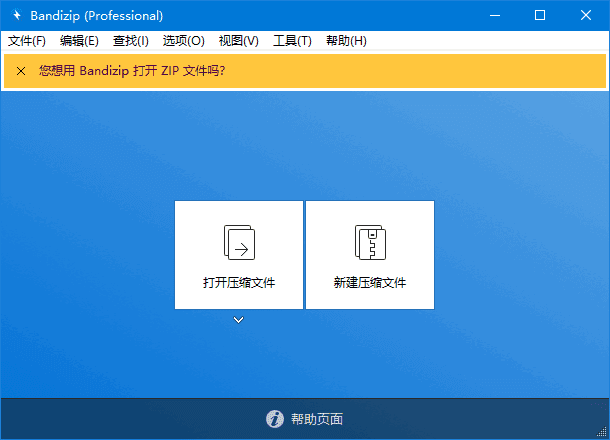
Task: Click the open archive icon with arrow
Action: point(239,242)
